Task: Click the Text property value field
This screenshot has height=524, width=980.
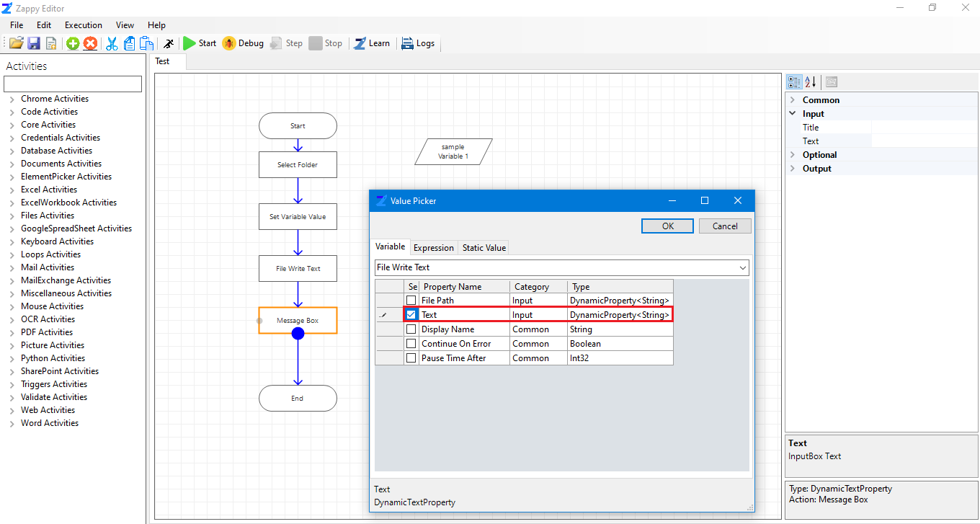Action: tap(925, 141)
